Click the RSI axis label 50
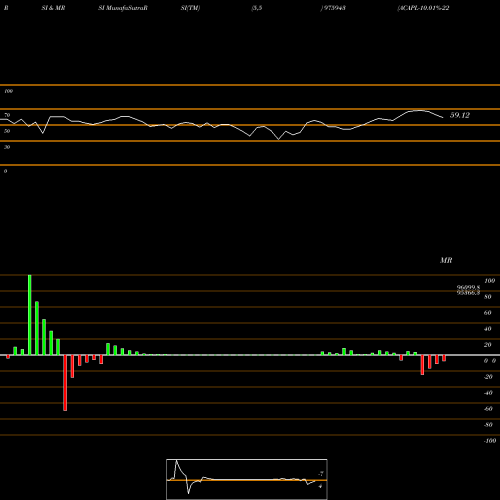Screen dimensions: 500x500 (7, 131)
